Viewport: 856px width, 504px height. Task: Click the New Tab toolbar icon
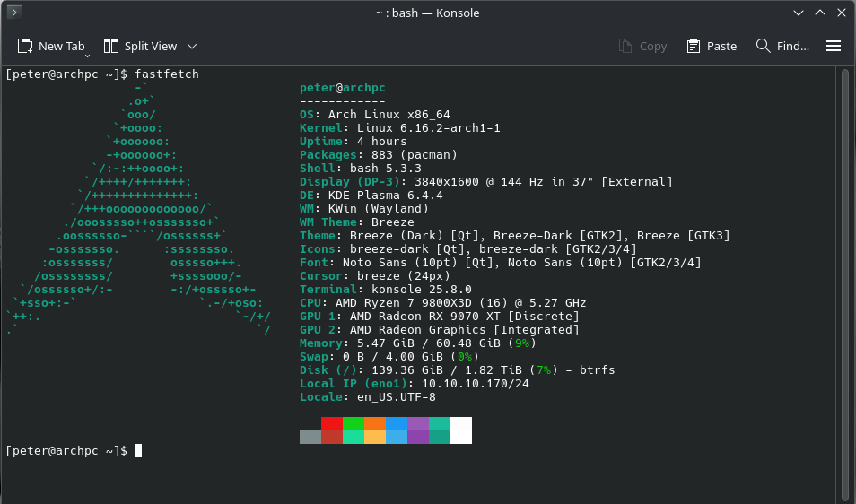[x=24, y=46]
